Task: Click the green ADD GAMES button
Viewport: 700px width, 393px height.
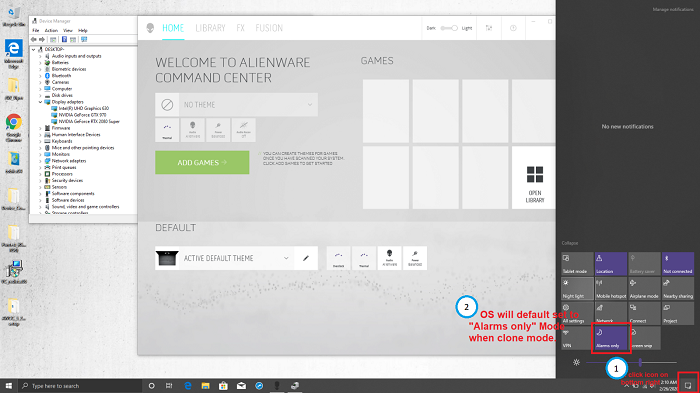Action: [x=202, y=163]
